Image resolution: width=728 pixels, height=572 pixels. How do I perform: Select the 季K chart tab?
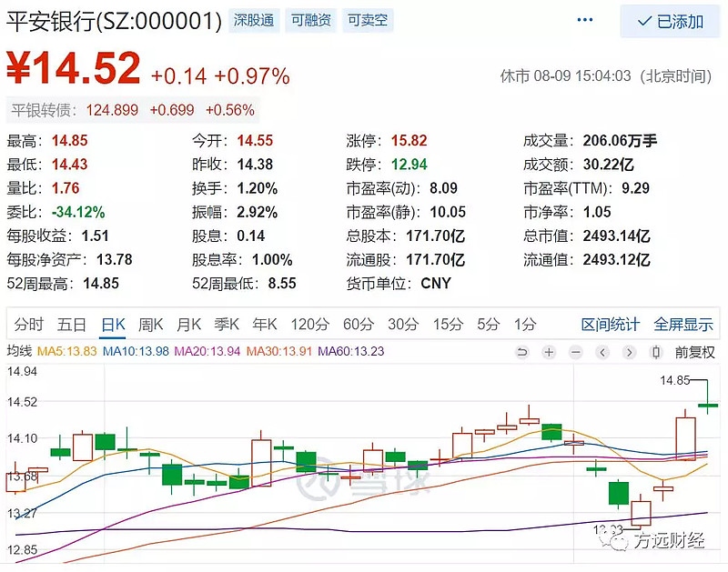coord(227,324)
